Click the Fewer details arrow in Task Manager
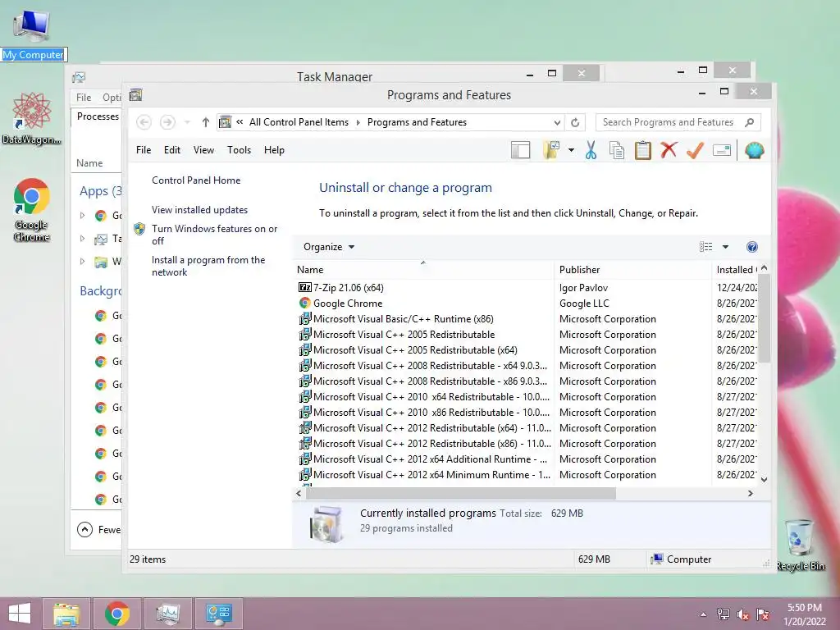 84,530
